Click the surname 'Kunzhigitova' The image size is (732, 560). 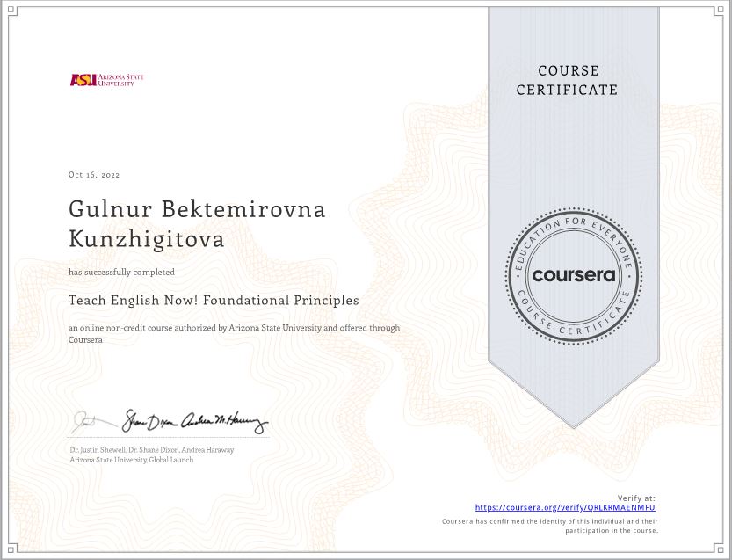[x=146, y=238]
